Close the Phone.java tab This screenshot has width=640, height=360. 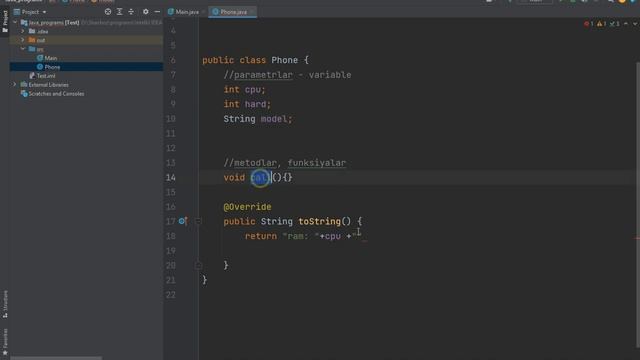(x=252, y=12)
